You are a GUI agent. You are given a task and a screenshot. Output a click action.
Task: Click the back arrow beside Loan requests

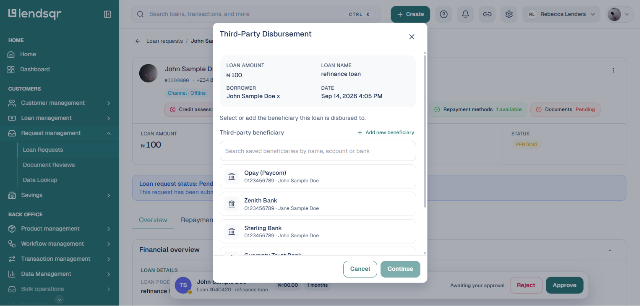[138, 41]
